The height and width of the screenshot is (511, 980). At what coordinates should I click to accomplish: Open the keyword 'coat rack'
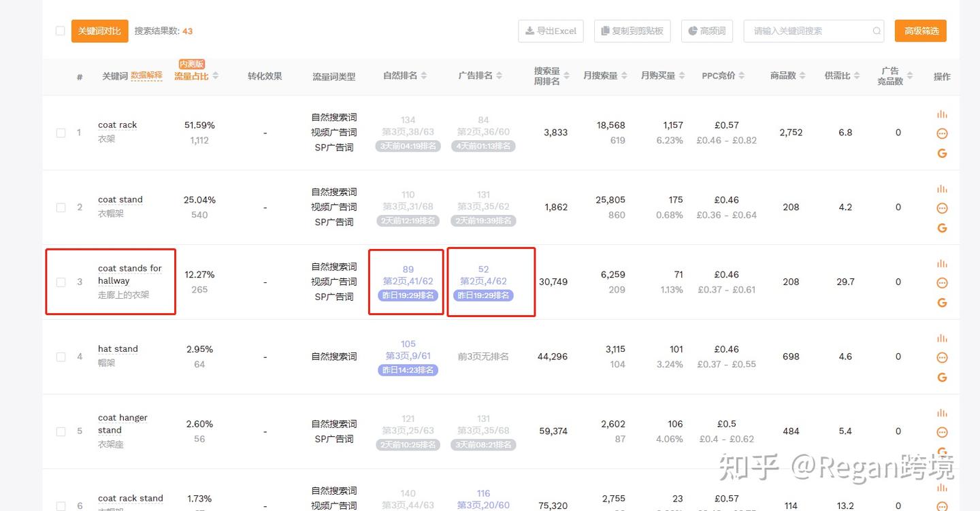pos(118,125)
